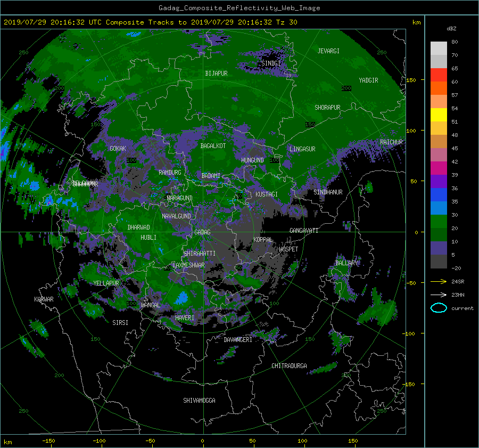
Task: Select the purple 36-39 dBZ legend swatch
Action: pos(439,182)
